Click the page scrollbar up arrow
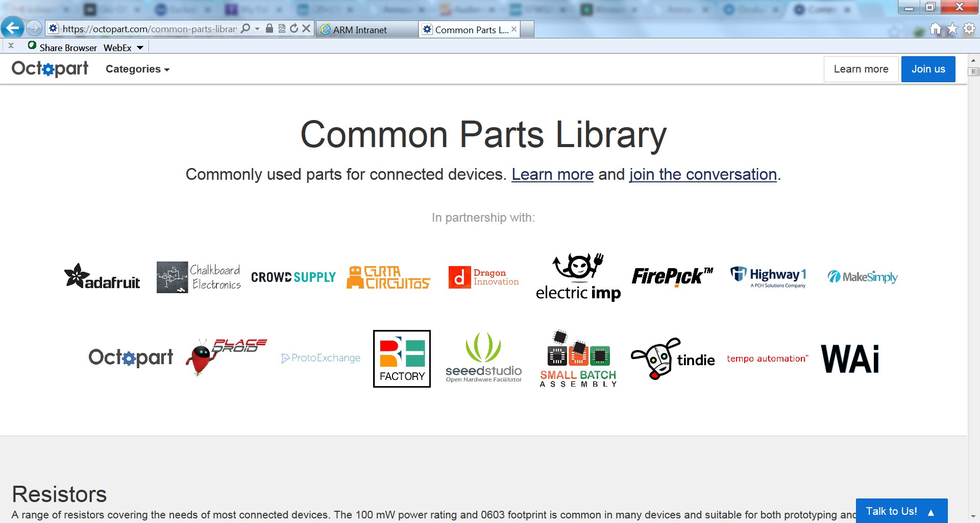The image size is (980, 523). (x=973, y=60)
